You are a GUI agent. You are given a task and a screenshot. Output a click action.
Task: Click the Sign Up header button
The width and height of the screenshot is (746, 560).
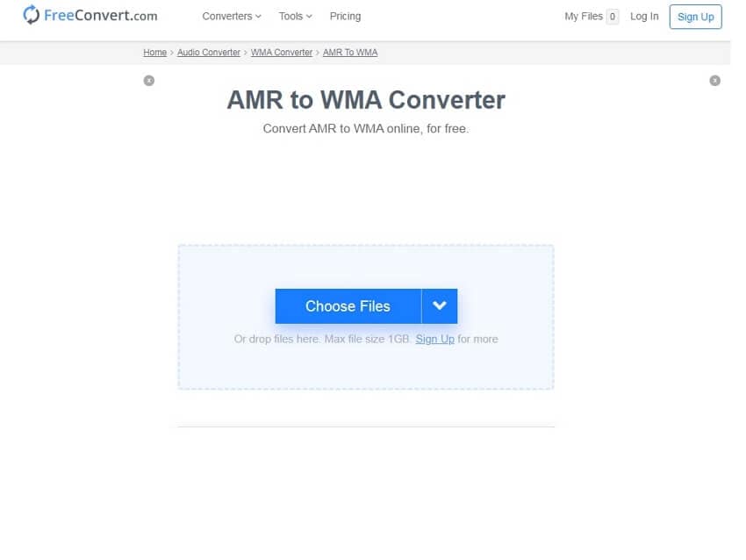click(696, 17)
